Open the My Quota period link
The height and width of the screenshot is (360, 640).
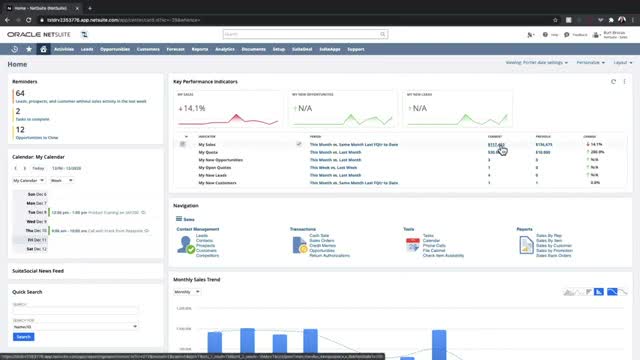336,152
